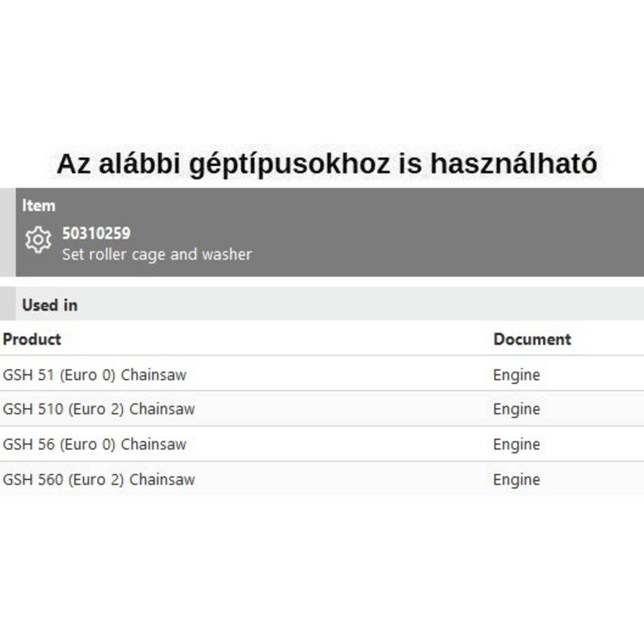The image size is (644, 644).
Task: Sort by the Product column header
Action: [x=32, y=339]
